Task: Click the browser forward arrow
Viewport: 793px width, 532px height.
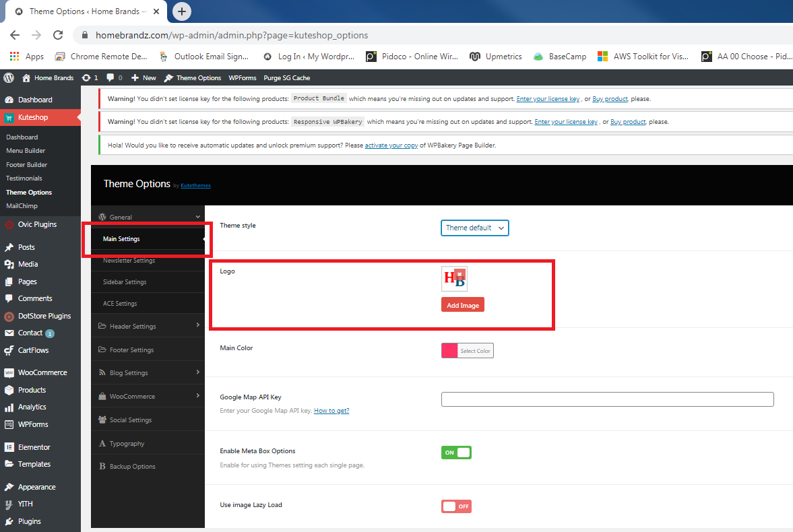Action: [x=36, y=35]
